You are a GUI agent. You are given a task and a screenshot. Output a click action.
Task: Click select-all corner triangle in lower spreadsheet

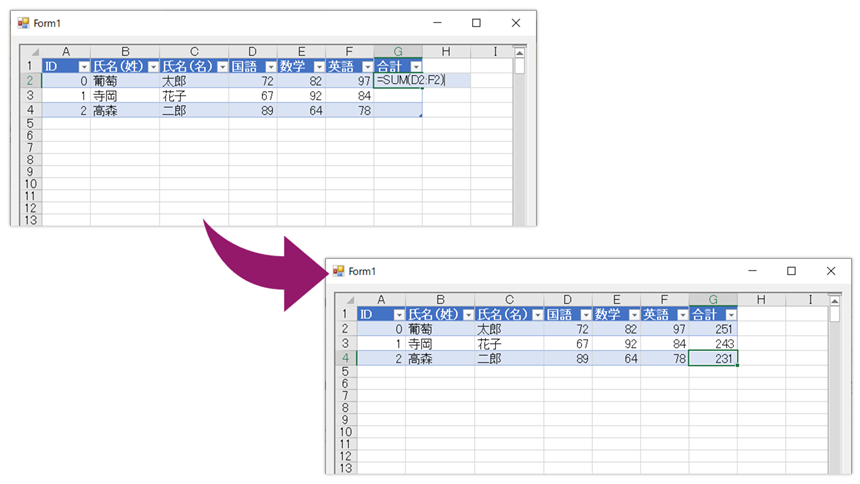pos(349,300)
